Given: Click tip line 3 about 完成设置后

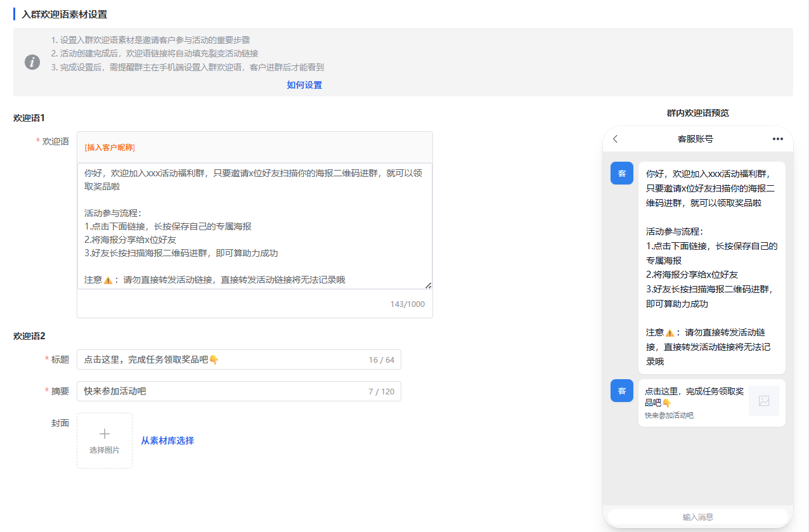Looking at the screenshot, I should click(188, 67).
